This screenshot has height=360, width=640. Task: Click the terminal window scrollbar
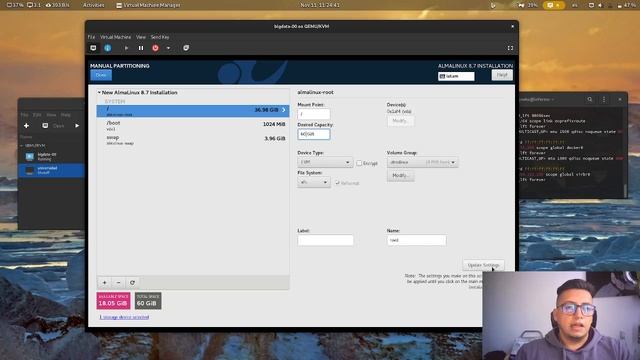click(625, 190)
